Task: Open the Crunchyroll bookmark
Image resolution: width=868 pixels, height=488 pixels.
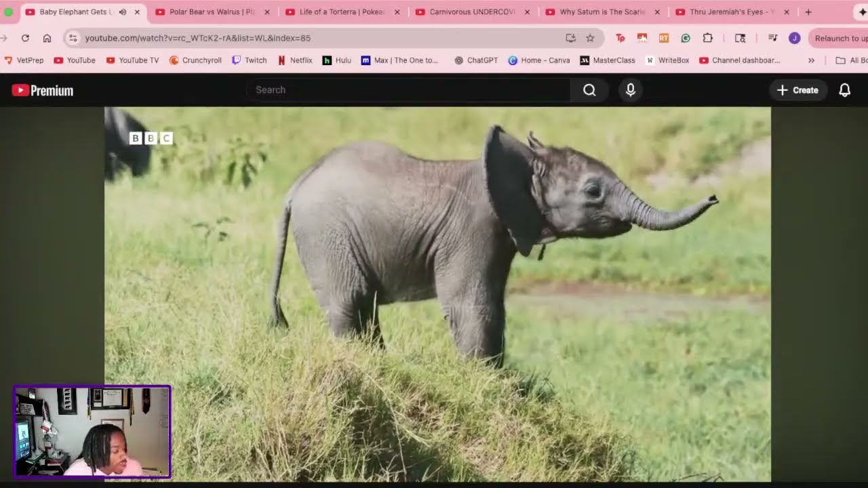Action: pos(195,60)
